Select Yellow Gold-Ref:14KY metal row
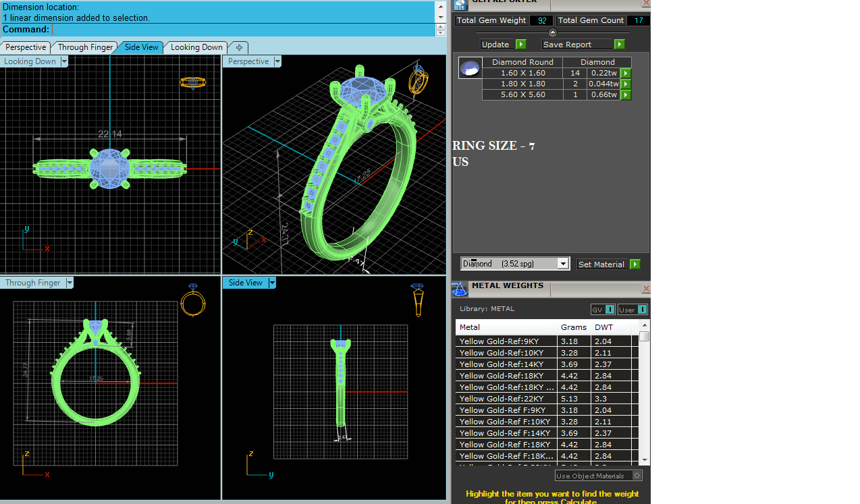 pos(506,364)
